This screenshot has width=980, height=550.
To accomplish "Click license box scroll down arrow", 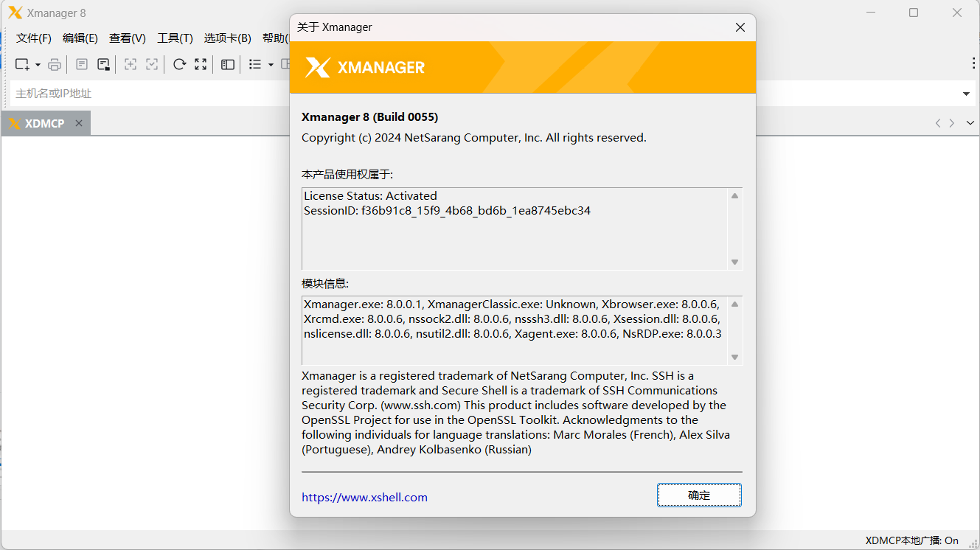I will pyautogui.click(x=734, y=262).
